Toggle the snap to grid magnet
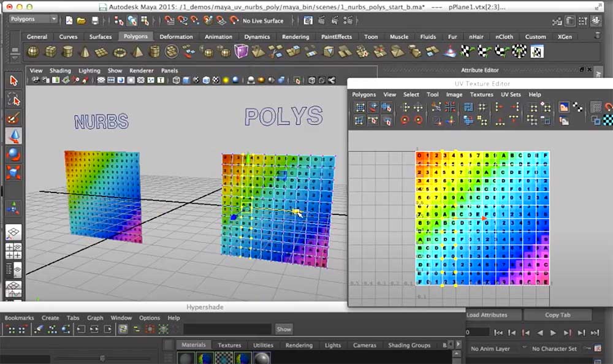 (169, 21)
